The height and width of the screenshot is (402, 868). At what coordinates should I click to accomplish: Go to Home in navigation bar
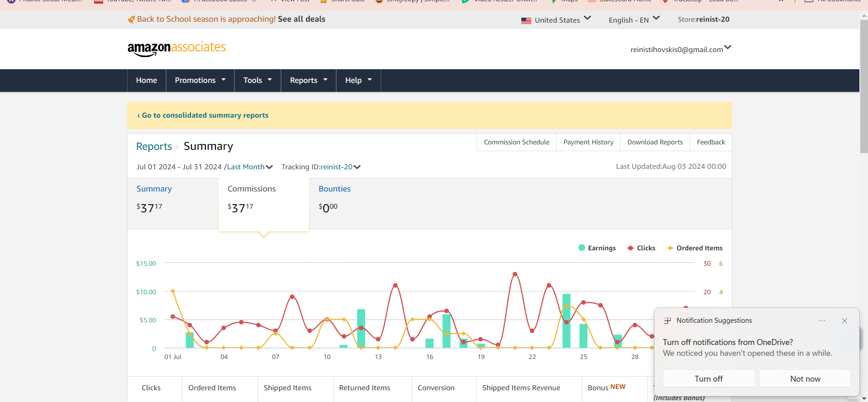coord(147,80)
